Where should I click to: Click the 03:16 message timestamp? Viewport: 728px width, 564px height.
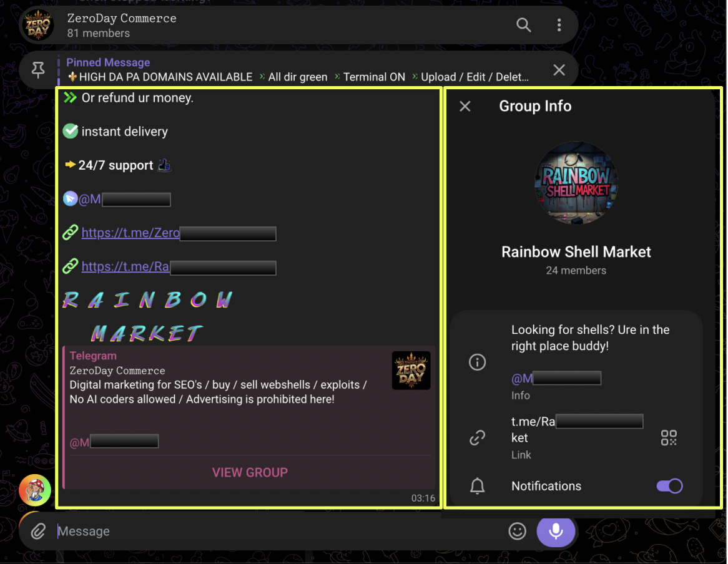click(x=423, y=498)
